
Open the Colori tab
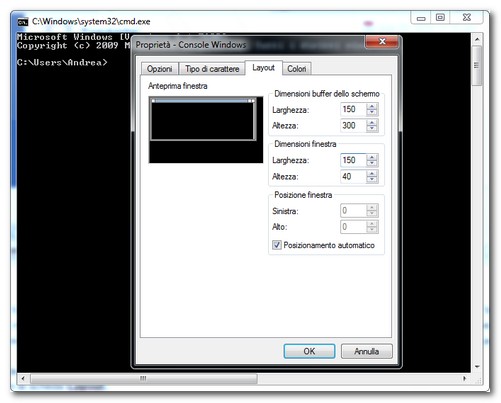(297, 69)
